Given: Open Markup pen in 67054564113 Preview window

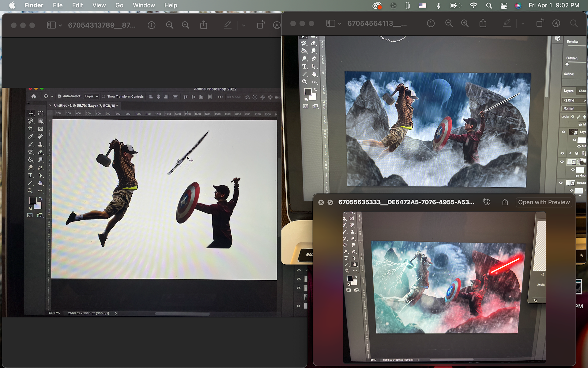Looking at the screenshot, I should pos(507,23).
